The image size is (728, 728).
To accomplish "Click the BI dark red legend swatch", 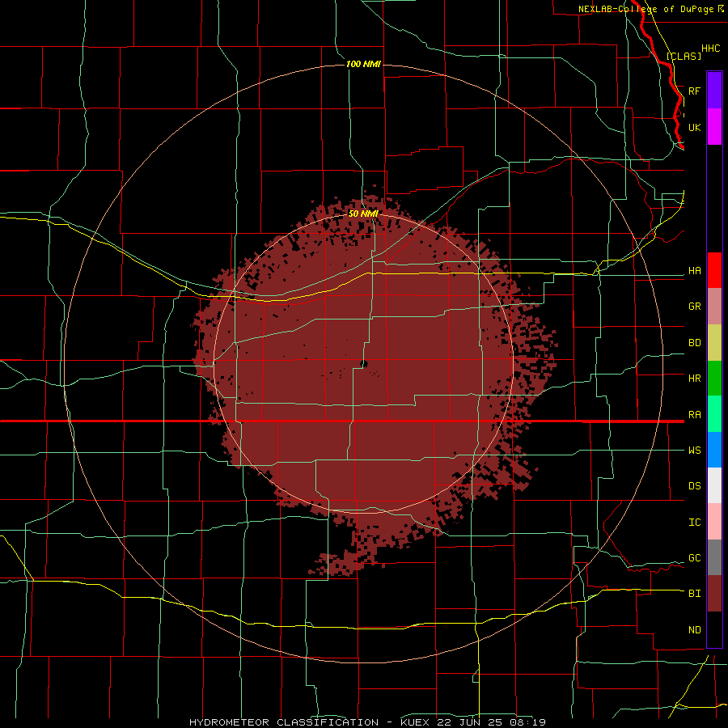I will (x=714, y=594).
